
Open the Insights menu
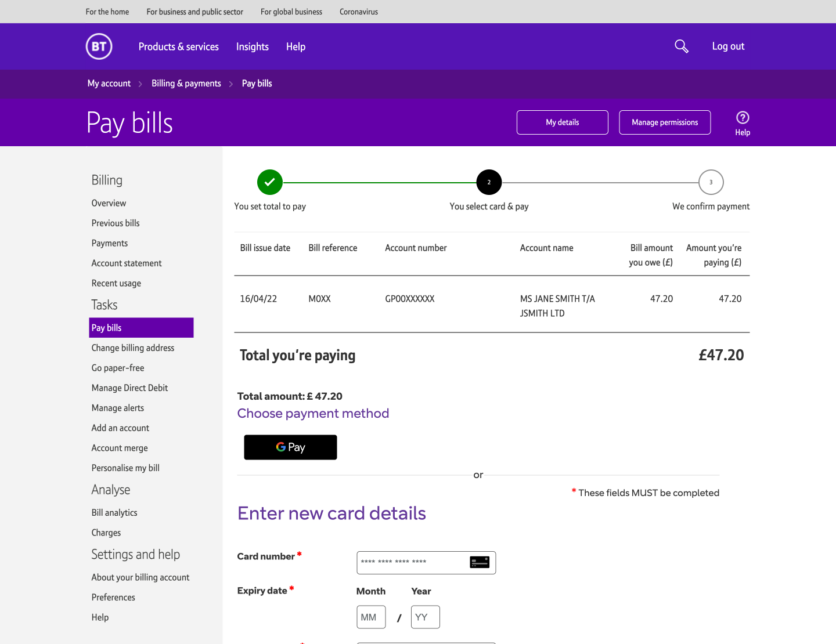pyautogui.click(x=253, y=47)
